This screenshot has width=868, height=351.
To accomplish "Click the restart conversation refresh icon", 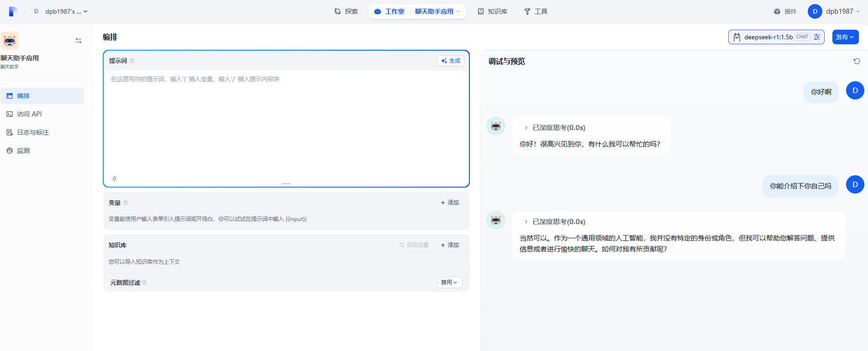I will 857,61.
